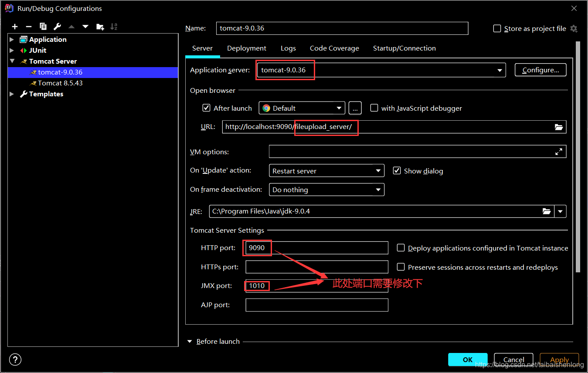Click the browser ellipsis button
Screen dimensions: 588x373
tap(355, 108)
